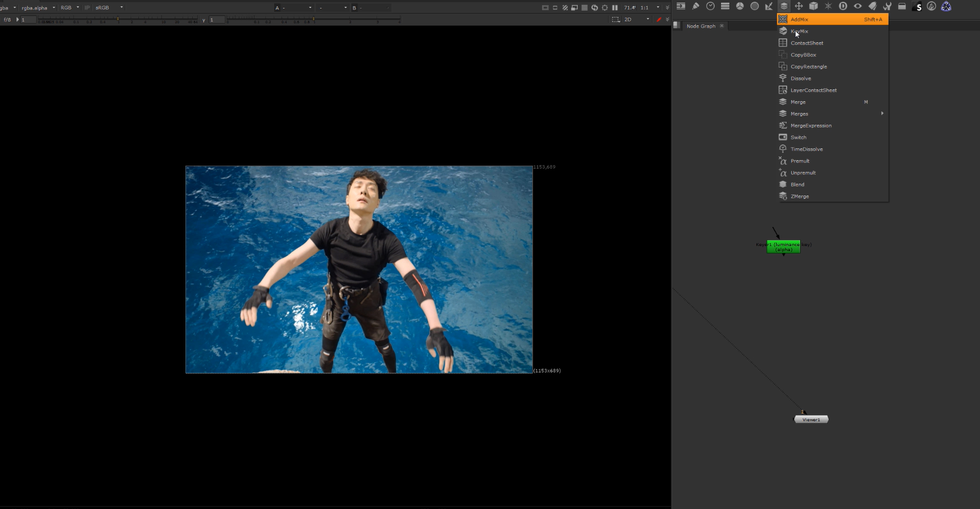Toggle the IP input process button
The width and height of the screenshot is (980, 509).
click(87, 8)
